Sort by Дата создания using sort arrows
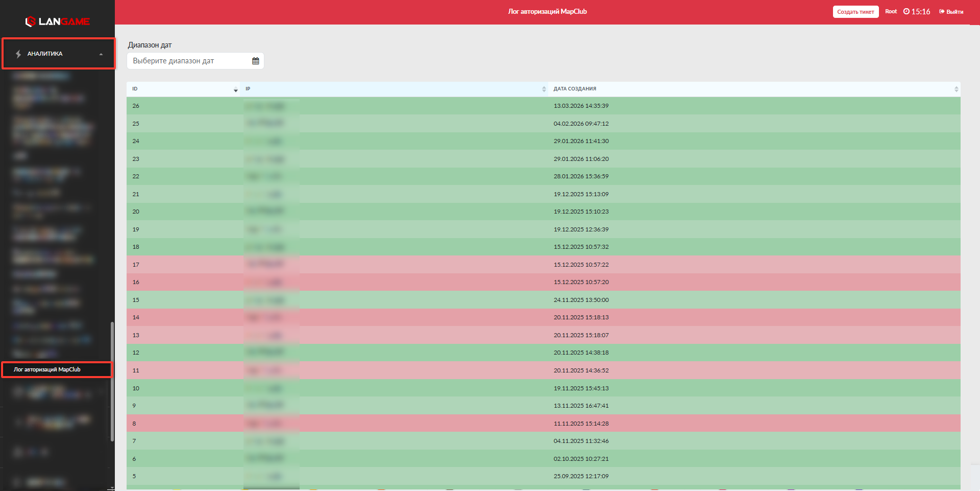 point(957,89)
